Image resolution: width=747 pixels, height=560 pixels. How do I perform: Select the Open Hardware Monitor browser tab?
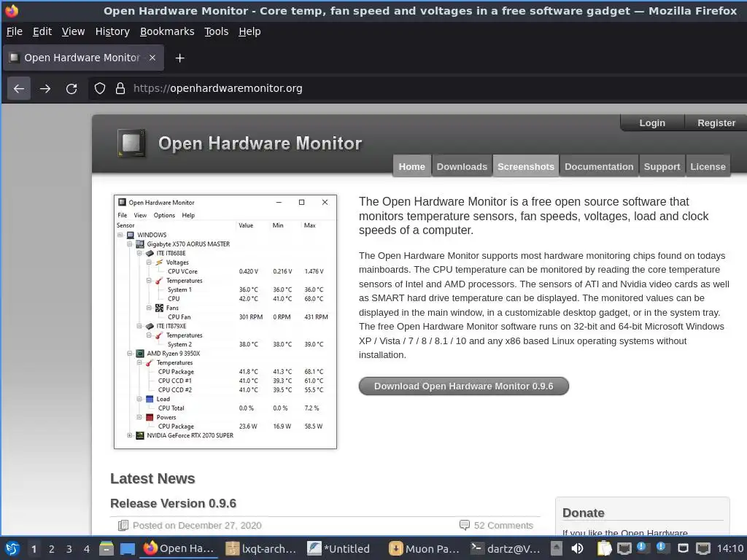83,58
